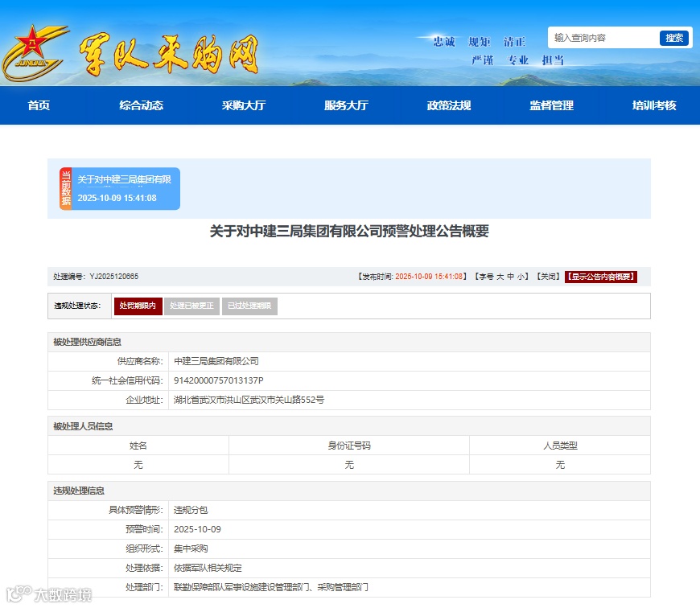Open the 监督管理 menu item

pyautogui.click(x=552, y=105)
